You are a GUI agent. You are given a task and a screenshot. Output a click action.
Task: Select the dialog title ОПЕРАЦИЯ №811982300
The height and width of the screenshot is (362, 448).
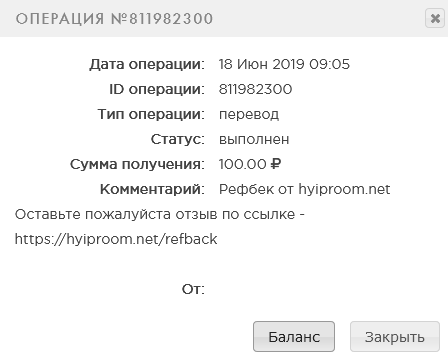click(114, 19)
